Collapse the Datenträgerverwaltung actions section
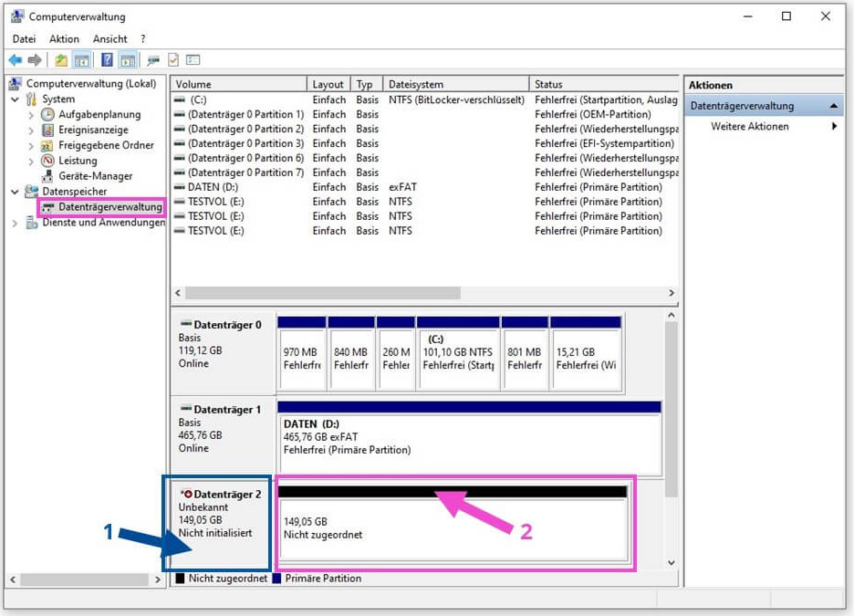 [x=833, y=106]
